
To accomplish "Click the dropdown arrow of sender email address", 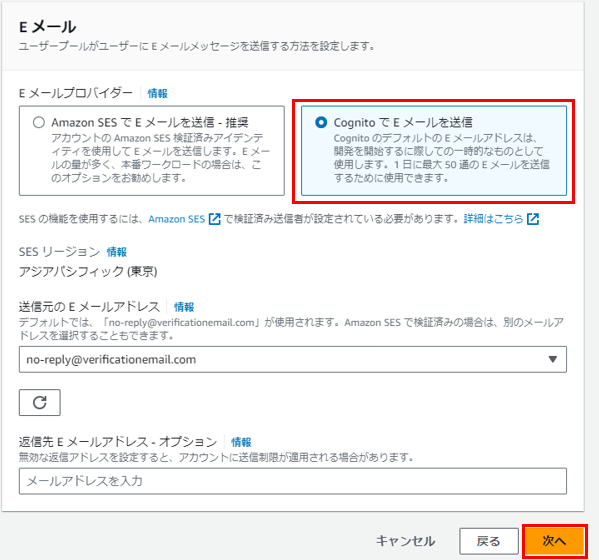I will (x=552, y=359).
